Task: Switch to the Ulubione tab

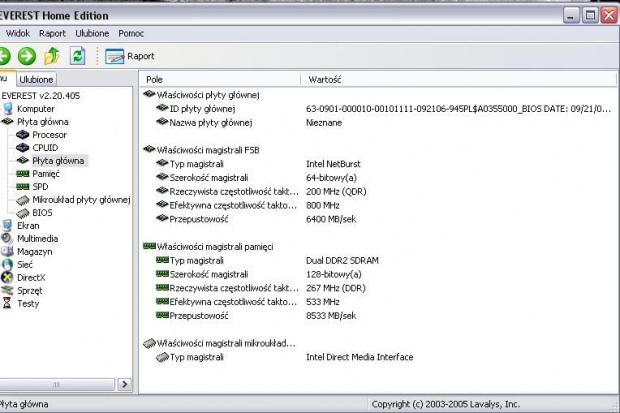Action: [x=37, y=79]
